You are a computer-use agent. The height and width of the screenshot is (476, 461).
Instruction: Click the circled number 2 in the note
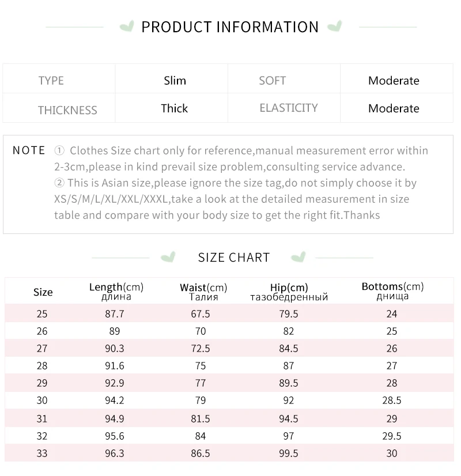point(59,183)
